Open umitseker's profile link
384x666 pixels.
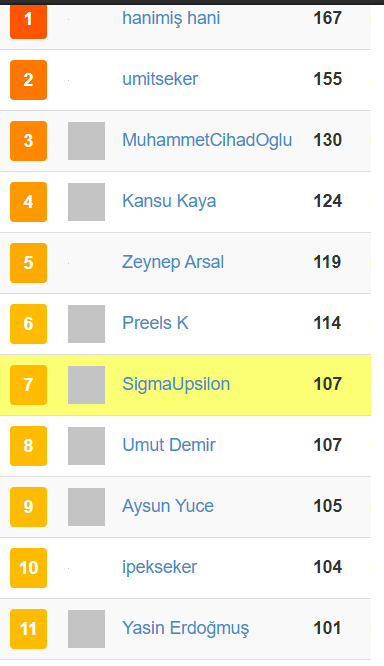tap(160, 79)
